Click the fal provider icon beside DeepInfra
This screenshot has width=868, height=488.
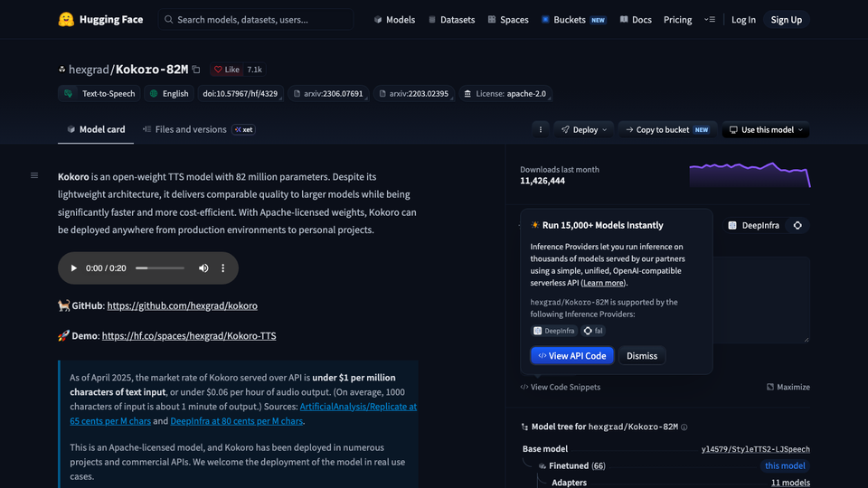[797, 225]
